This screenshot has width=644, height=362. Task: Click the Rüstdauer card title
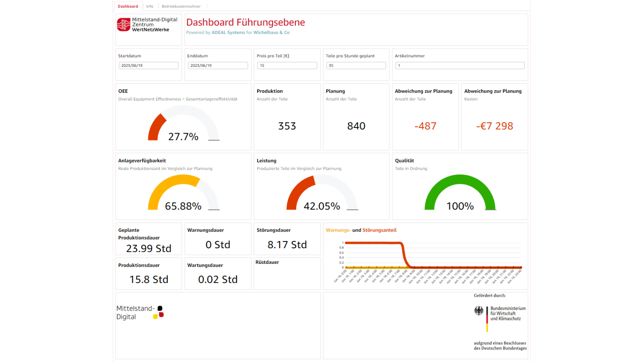pyautogui.click(x=267, y=262)
